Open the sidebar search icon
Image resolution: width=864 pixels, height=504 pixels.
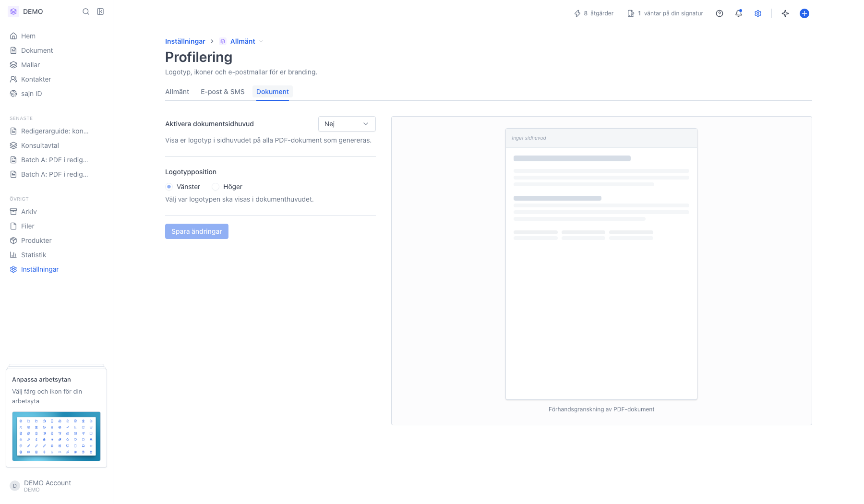(86, 12)
